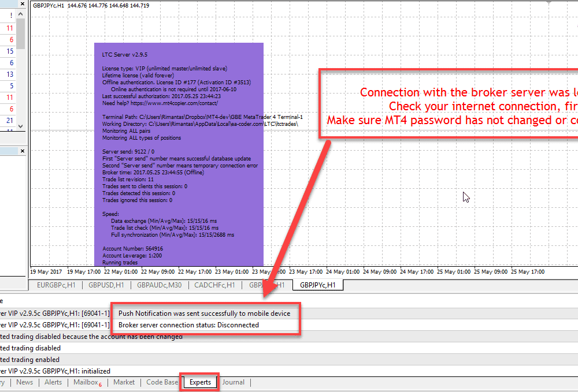The height and width of the screenshot is (392, 578).
Task: Select the GBPAUDc,M30 chart tab
Action: pos(160,285)
